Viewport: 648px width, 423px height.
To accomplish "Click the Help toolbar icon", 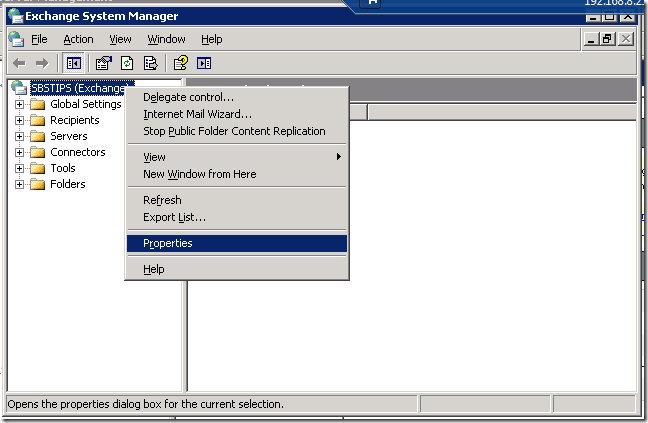I will point(181,63).
